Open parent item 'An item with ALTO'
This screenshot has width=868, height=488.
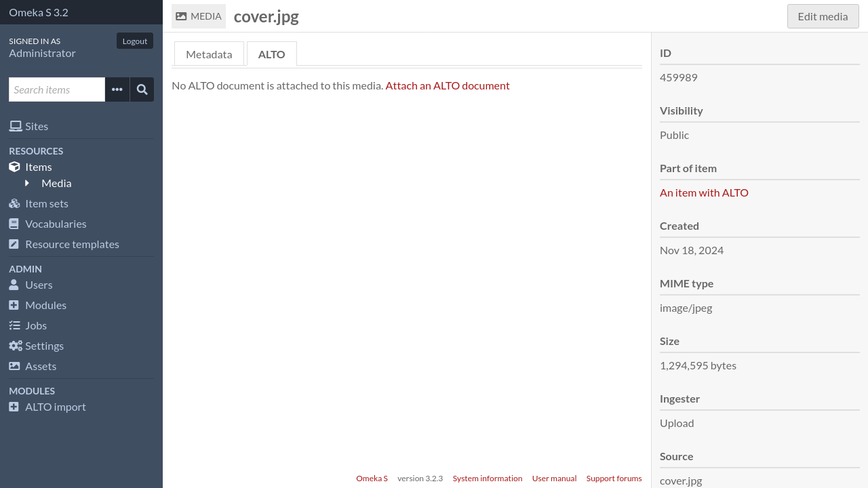point(704,192)
